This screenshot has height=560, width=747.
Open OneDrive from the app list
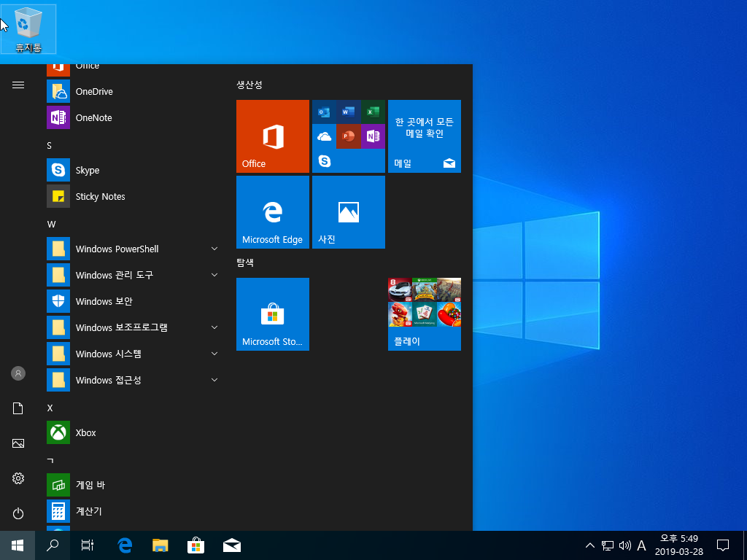tap(133, 91)
